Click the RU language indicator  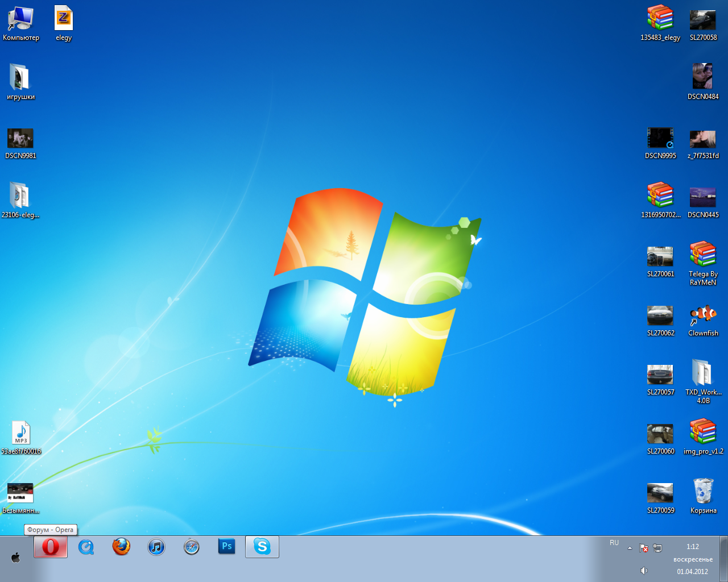614,543
